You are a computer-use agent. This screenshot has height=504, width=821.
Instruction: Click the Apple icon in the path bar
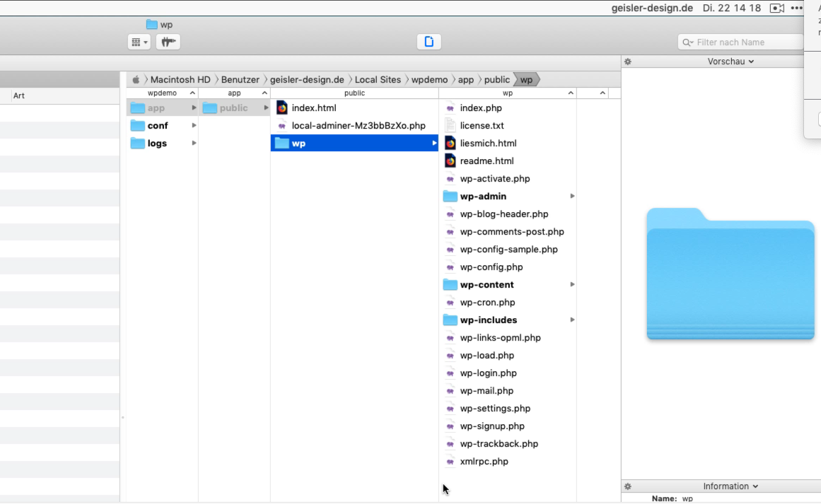(136, 80)
